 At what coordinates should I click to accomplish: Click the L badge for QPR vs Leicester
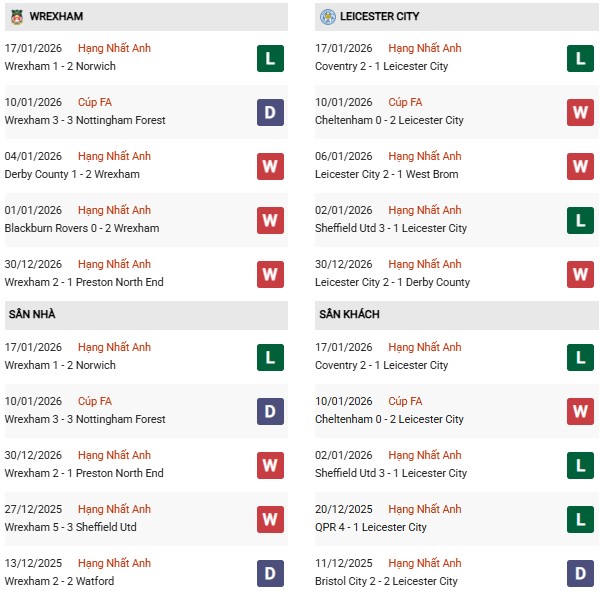click(580, 519)
